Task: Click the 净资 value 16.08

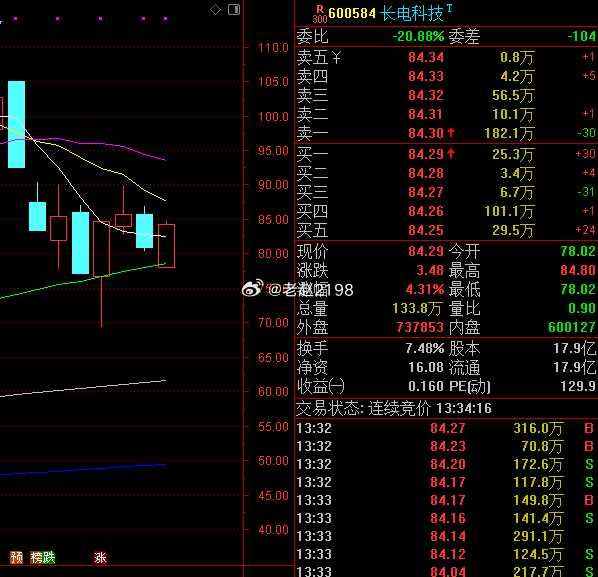Action: (x=426, y=367)
